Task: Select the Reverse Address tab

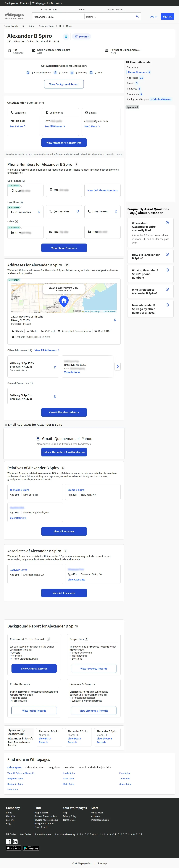Action: [116, 10]
